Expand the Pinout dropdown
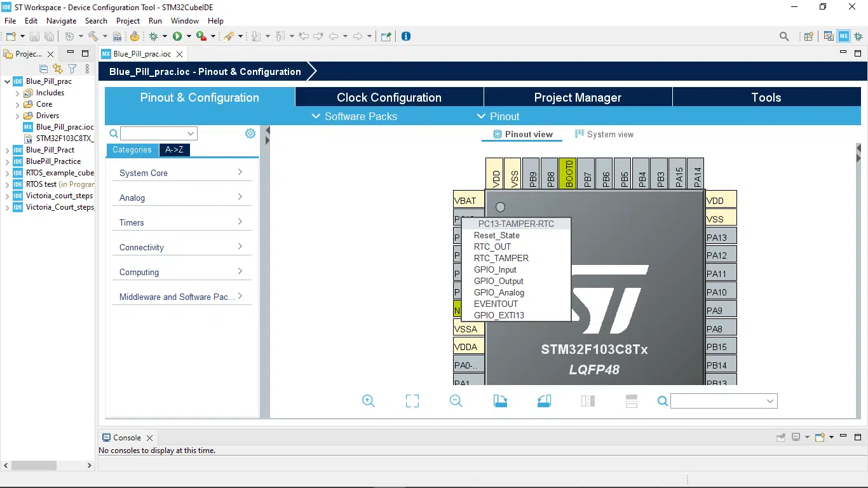 click(498, 116)
